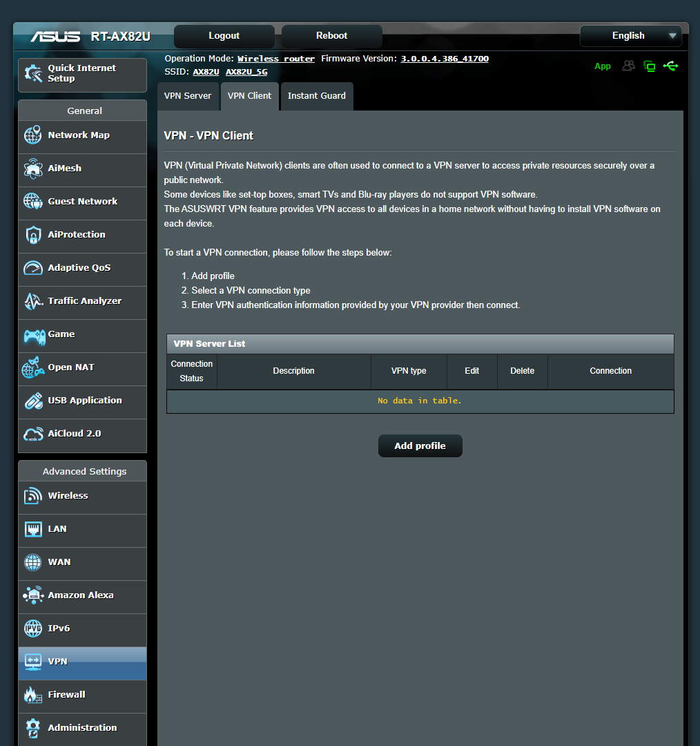
Task: Click the Wireless signal icon
Action: coord(33,496)
